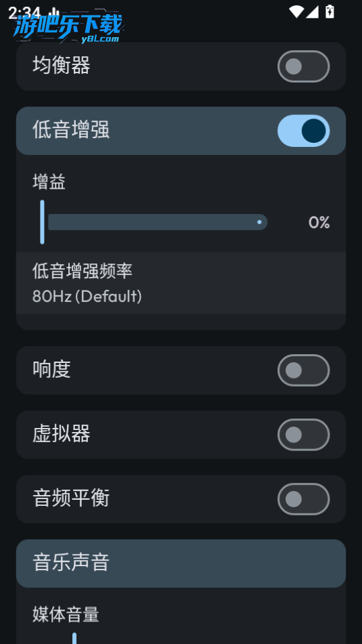Click the 均衡器 label text
The image size is (362, 644).
[62, 66]
